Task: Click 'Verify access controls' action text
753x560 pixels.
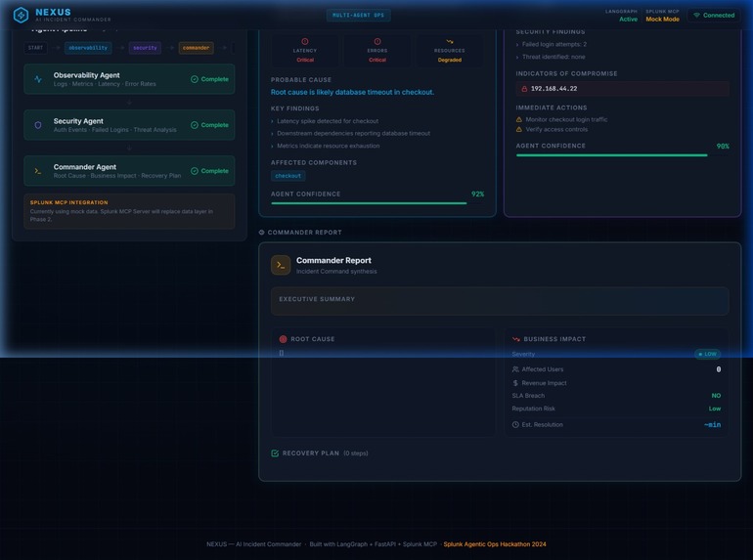Action: (556, 130)
